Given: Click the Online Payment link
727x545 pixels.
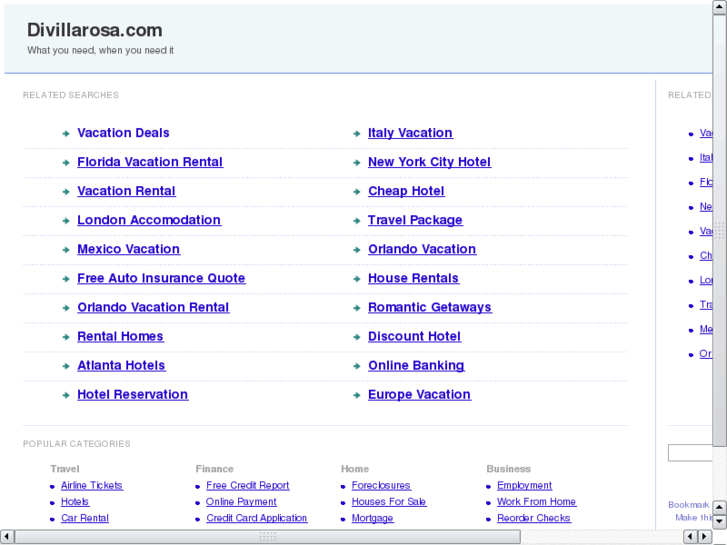Looking at the screenshot, I should 241,502.
